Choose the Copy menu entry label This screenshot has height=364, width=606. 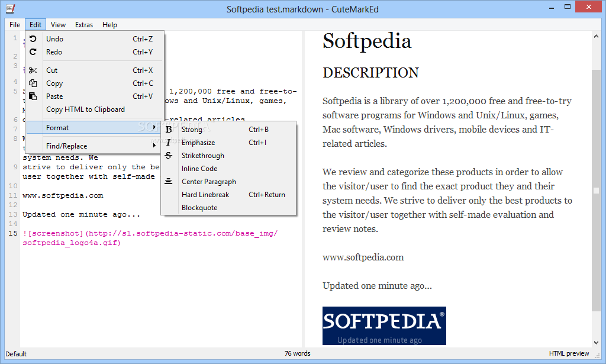tap(54, 83)
